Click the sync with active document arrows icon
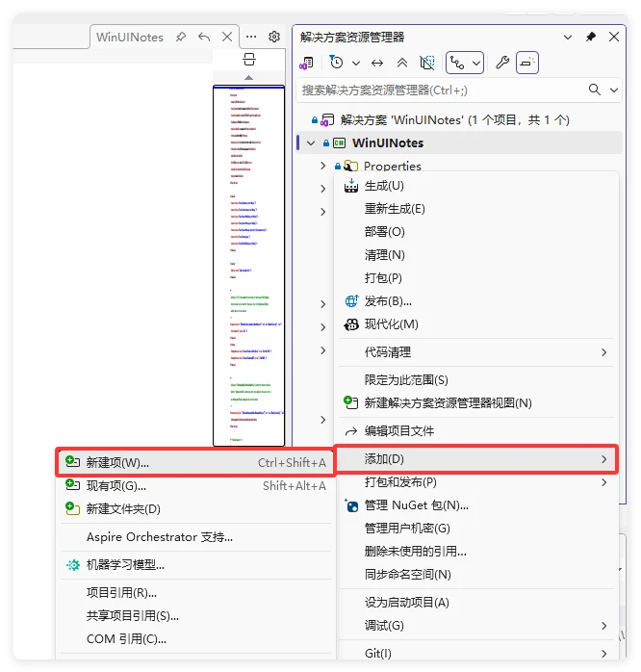Screen dimensions: 641x672 tap(377, 63)
